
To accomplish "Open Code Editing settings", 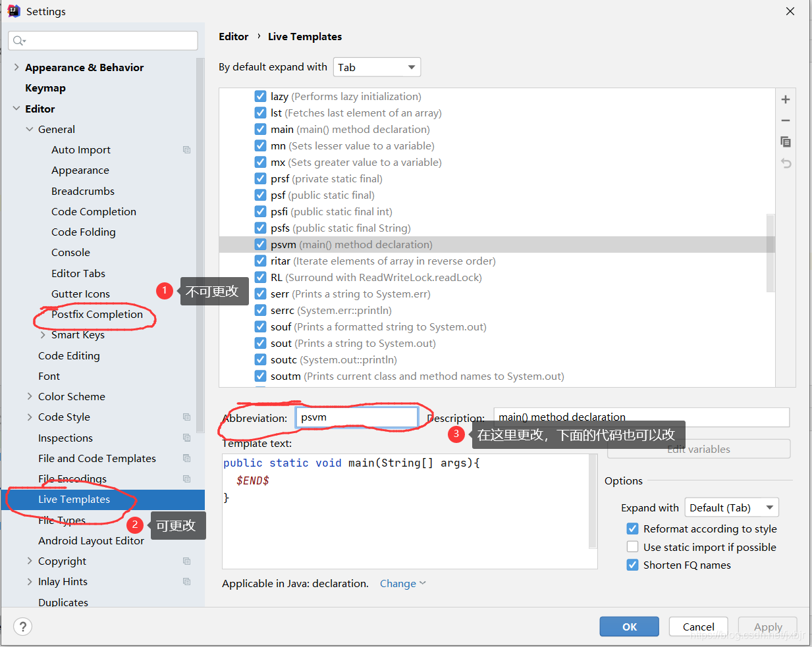I will pyautogui.click(x=69, y=355).
